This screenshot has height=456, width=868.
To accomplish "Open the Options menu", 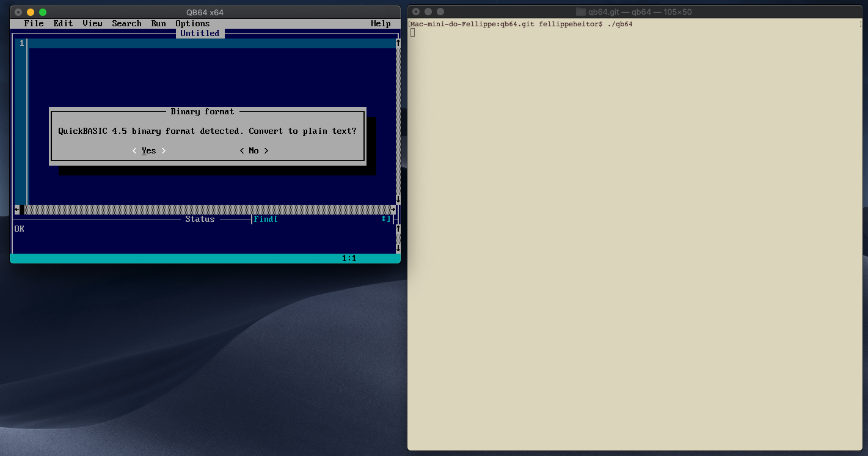I will pyautogui.click(x=192, y=23).
